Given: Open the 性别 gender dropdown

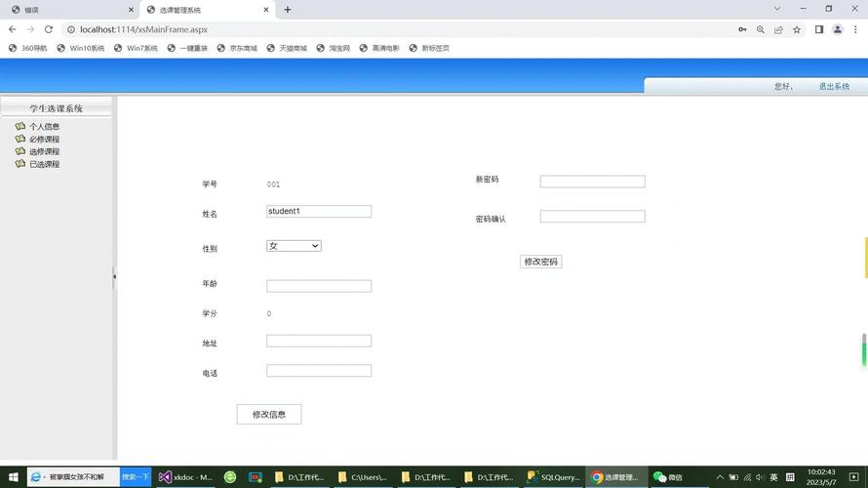Looking at the screenshot, I should (294, 246).
